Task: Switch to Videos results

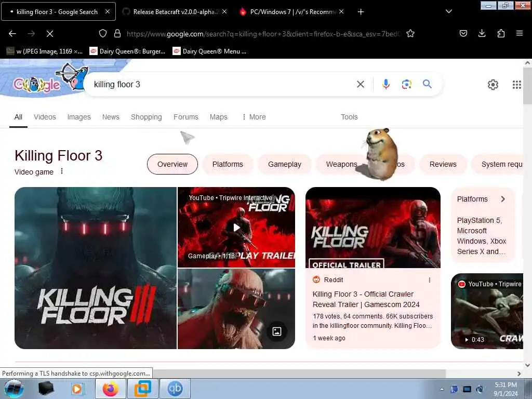Action: [x=45, y=117]
